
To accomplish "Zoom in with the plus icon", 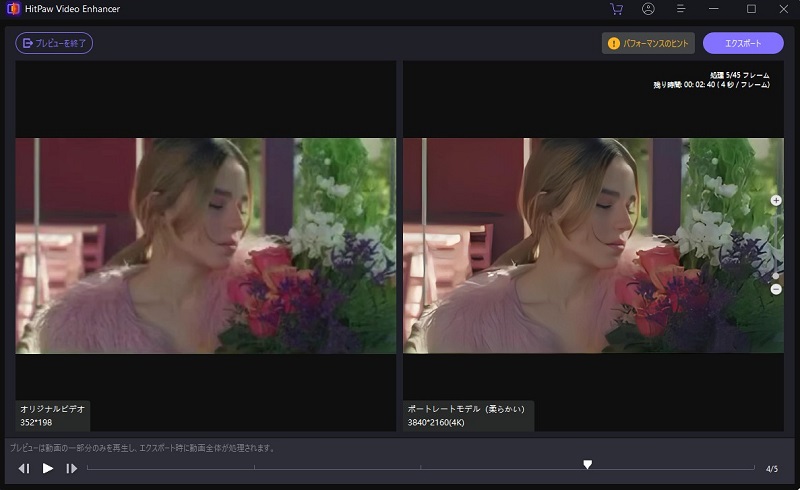I will (x=776, y=200).
